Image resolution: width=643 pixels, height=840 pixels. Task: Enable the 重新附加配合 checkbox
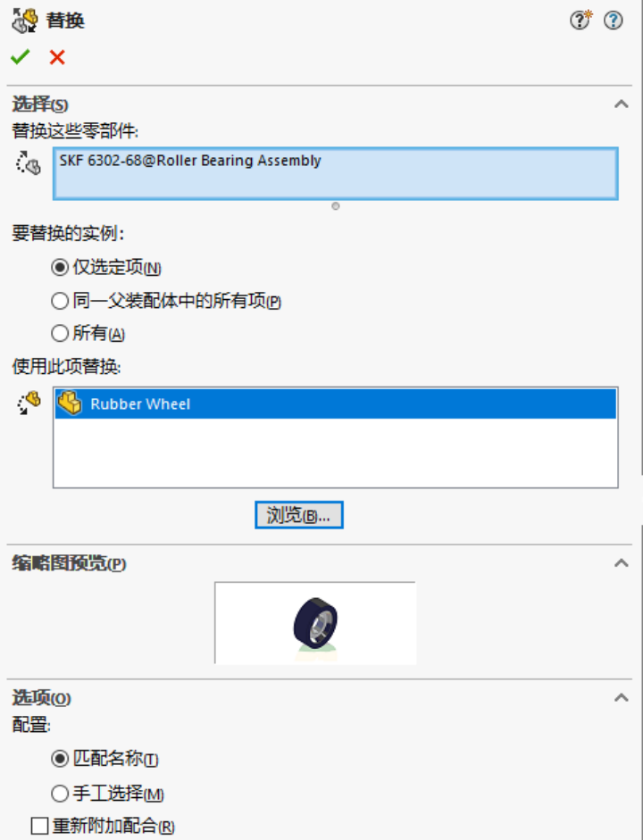click(39, 826)
